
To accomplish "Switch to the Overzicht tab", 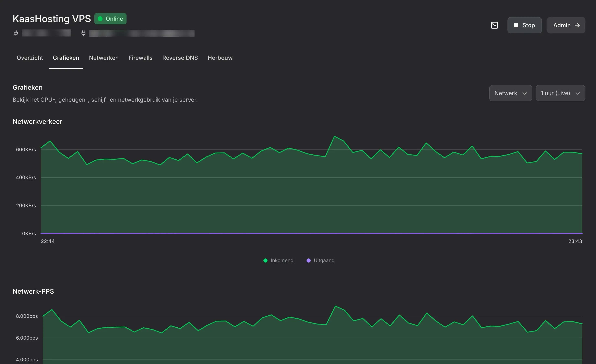I will [x=30, y=58].
